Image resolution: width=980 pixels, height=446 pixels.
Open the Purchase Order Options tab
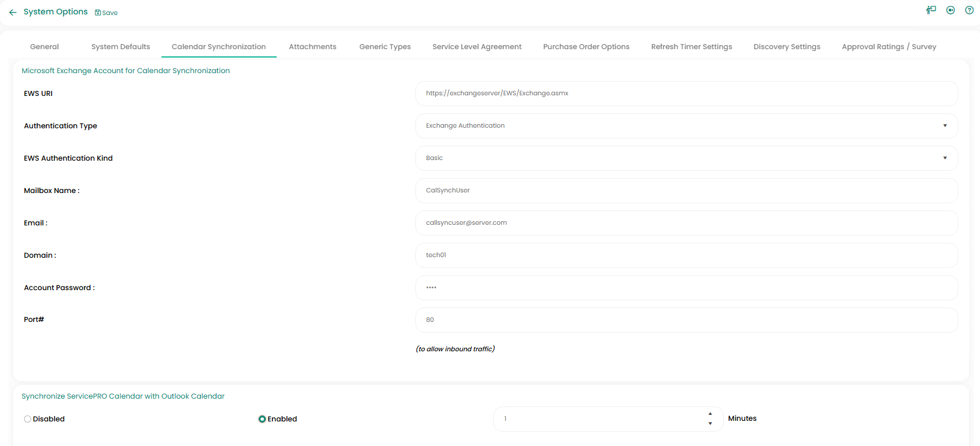[x=586, y=47]
